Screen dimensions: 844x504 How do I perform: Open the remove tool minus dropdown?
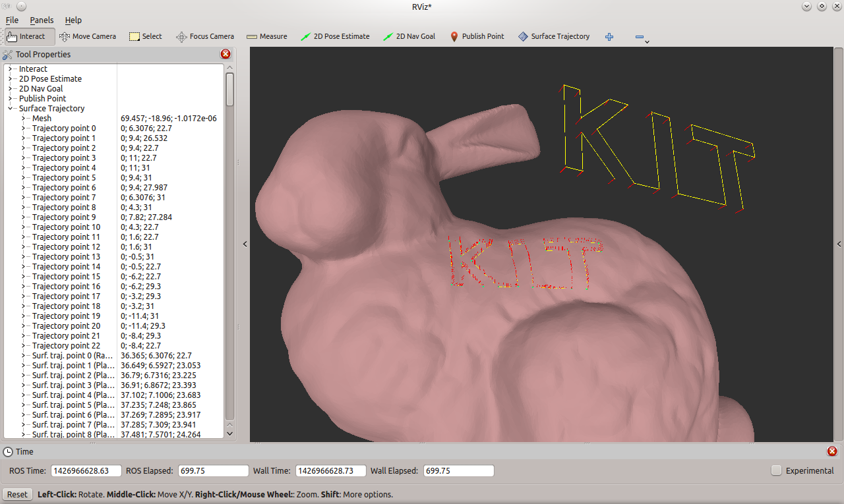tap(642, 38)
